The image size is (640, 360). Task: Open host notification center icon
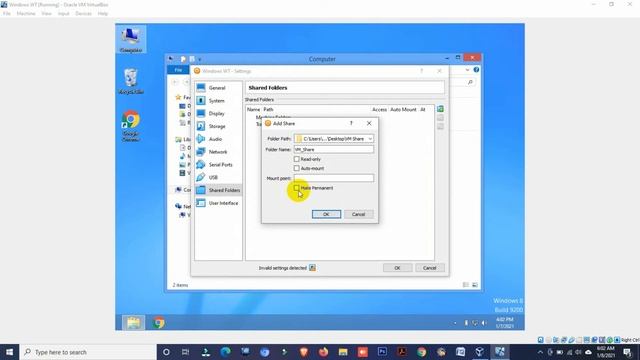point(627,352)
